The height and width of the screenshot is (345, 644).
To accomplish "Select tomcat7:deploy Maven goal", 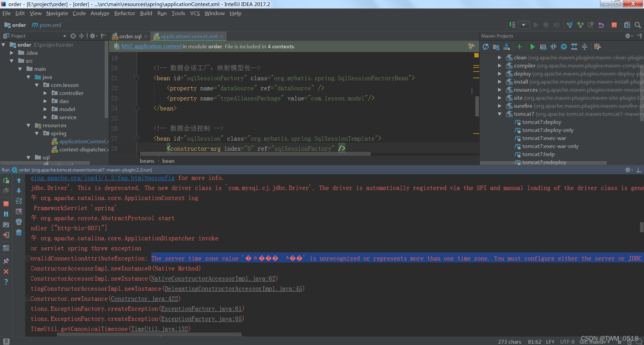I will tap(541, 122).
